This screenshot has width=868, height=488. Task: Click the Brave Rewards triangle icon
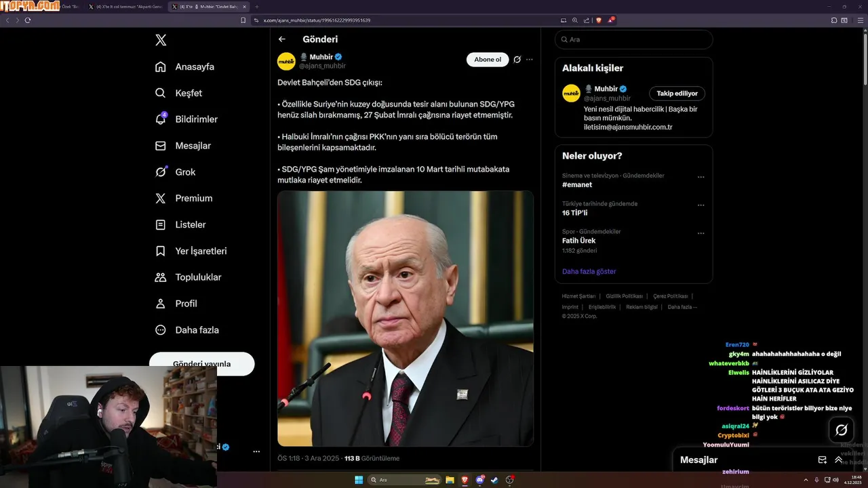pos(611,20)
